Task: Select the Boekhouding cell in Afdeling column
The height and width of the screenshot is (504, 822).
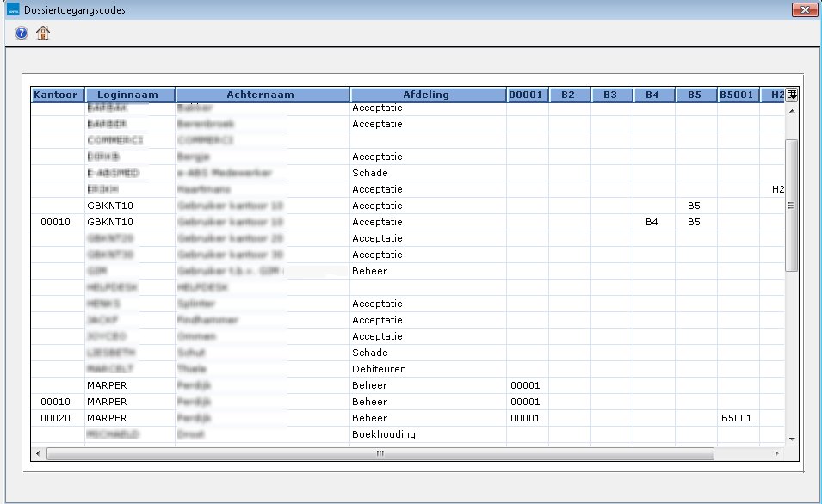Action: 384,434
